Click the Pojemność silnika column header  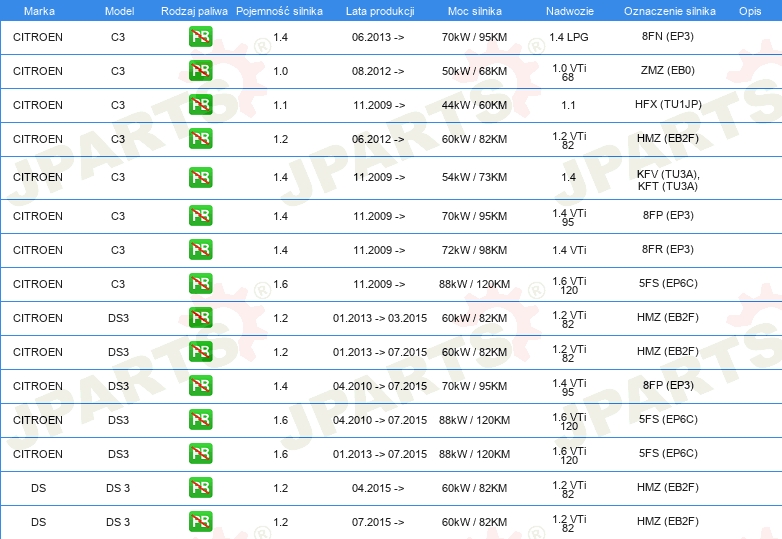[x=279, y=11]
